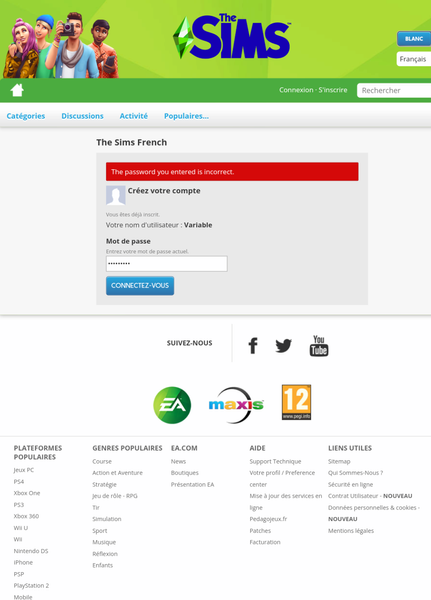This screenshot has width=431, height=600.
Task: Open the S'inscrire link
Action: click(x=333, y=90)
